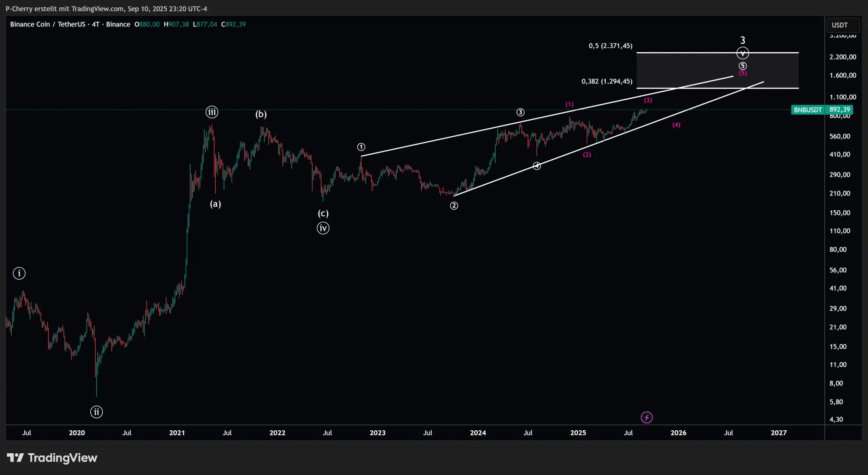Click the 80,00 price axis level
Viewport: 868px width, 475px height.
pos(838,250)
